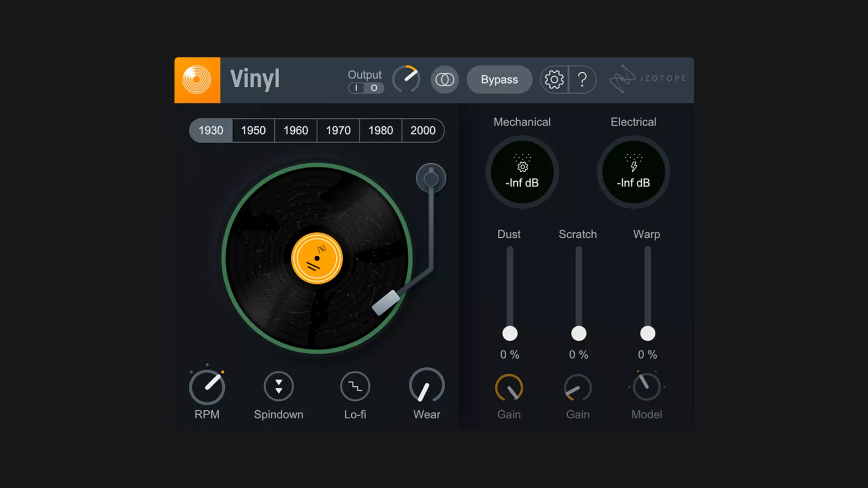Click the Dust 0 % value
Screen dimensions: 868x488
point(509,355)
